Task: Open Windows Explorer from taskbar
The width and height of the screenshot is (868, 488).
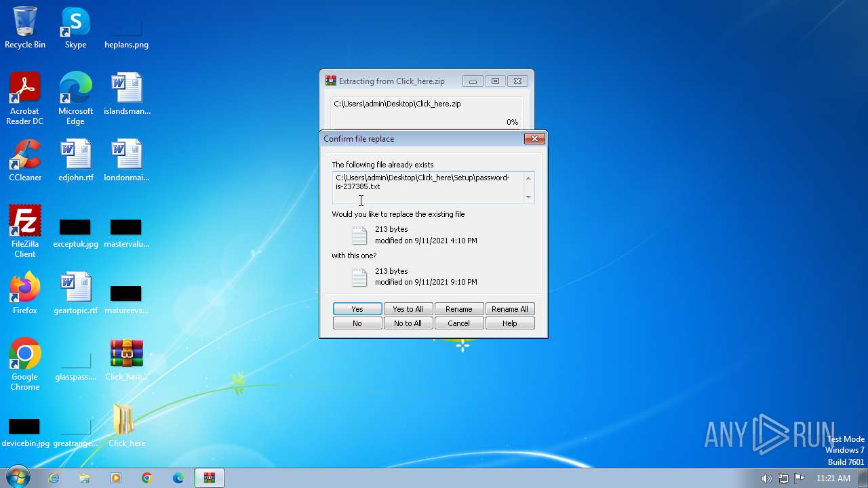Action: (85, 478)
